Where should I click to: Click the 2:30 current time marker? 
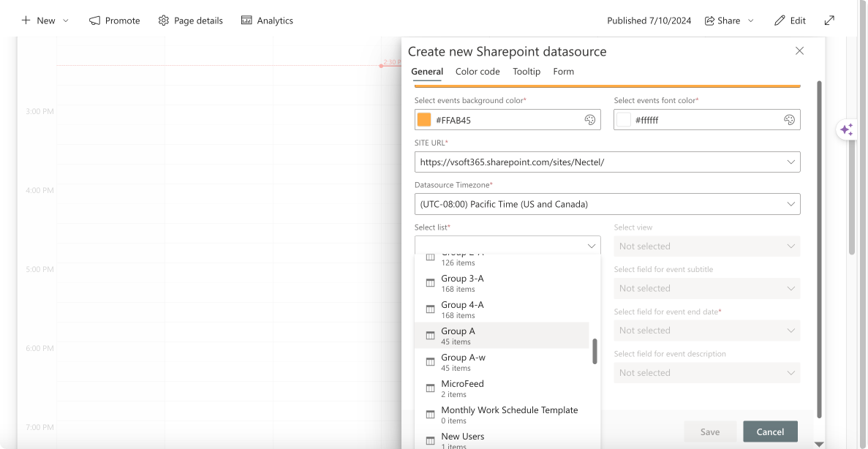(x=390, y=63)
